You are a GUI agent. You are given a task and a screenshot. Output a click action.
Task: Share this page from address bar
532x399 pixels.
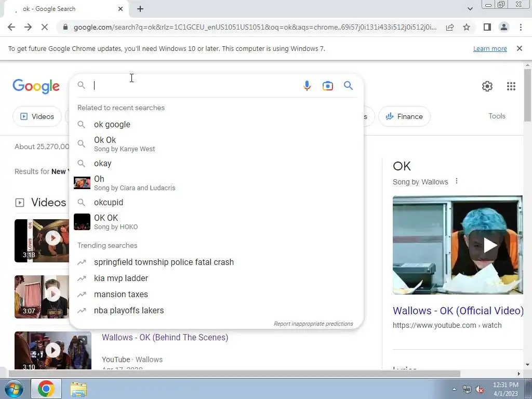(450, 27)
